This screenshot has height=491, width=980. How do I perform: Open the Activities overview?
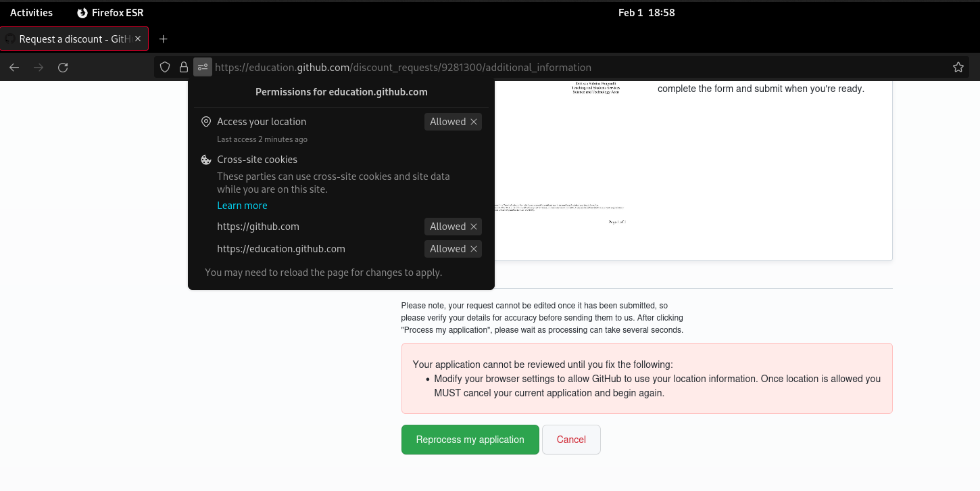tap(31, 12)
